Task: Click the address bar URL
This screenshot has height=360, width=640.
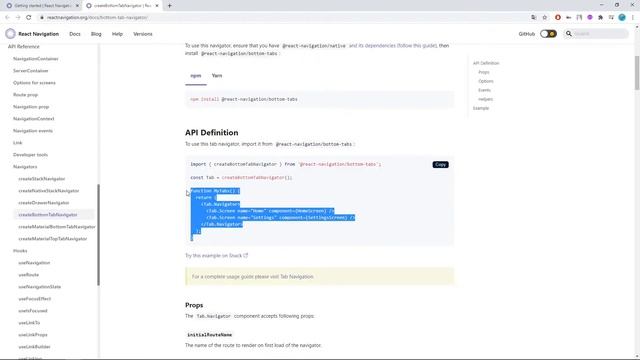Action: (97, 18)
